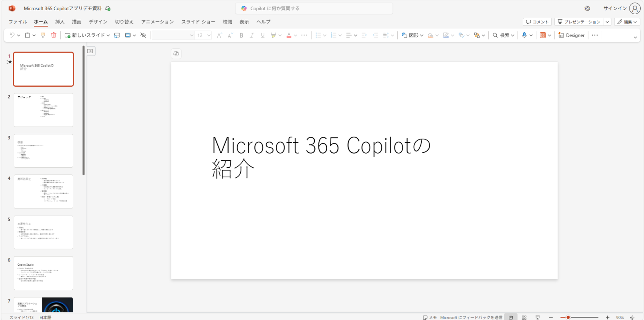Click the Delete trash icon
This screenshot has width=644, height=320.
[54, 35]
